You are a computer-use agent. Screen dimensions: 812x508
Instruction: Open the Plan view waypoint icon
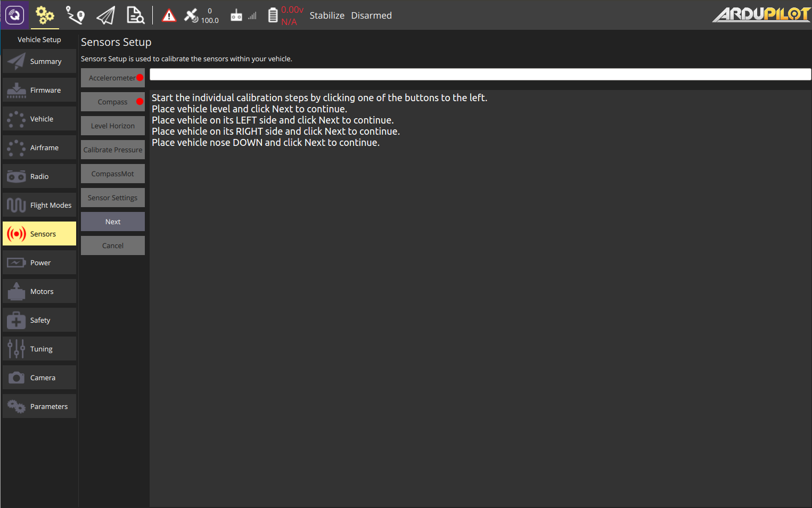(75, 15)
